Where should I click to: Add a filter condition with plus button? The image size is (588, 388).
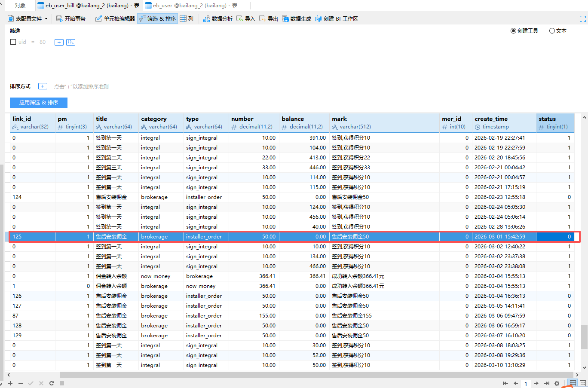(59, 42)
